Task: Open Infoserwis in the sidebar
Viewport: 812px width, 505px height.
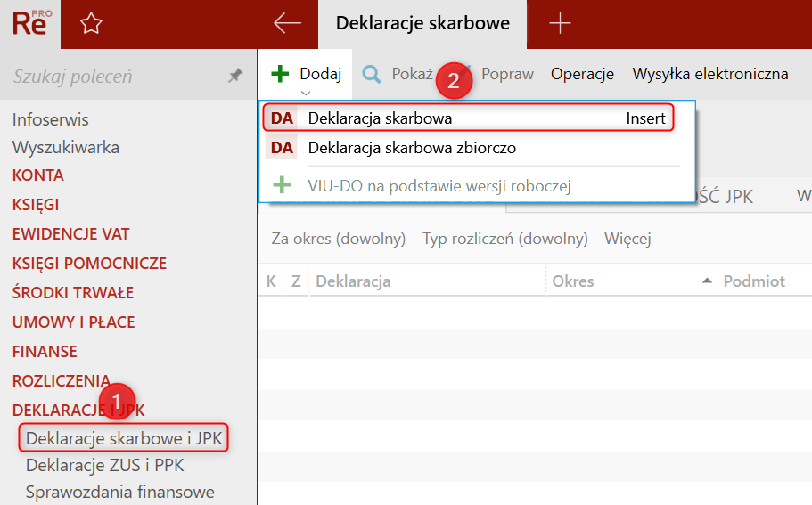Action: point(50,119)
